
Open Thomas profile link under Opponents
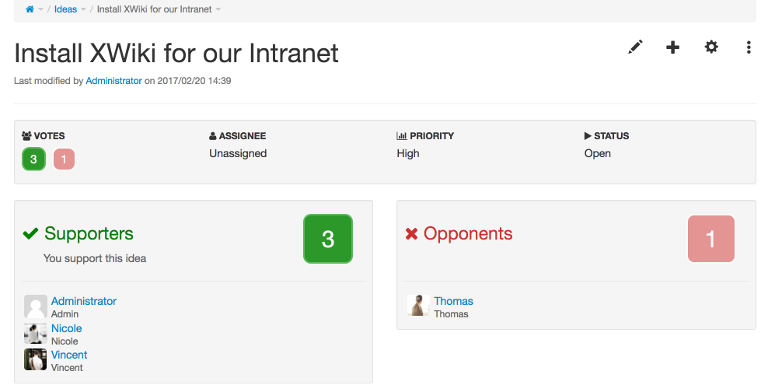(454, 301)
